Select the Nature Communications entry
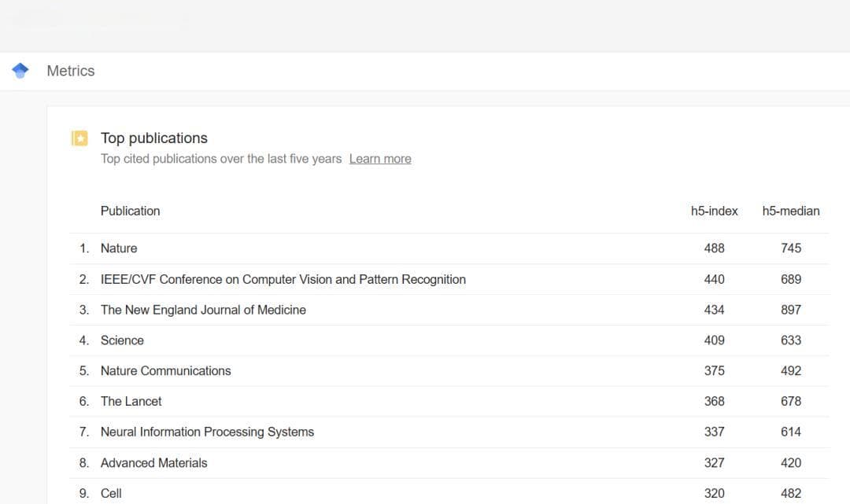This screenshot has width=850, height=504. coord(166,371)
